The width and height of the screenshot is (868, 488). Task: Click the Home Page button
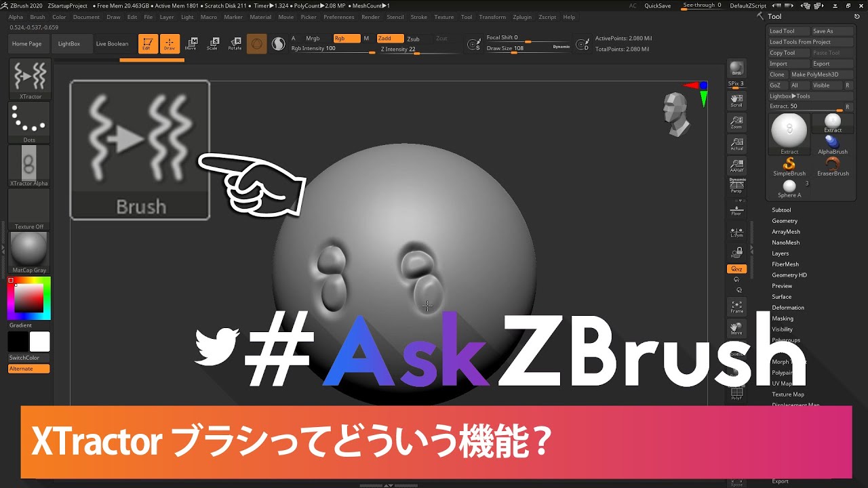click(27, 44)
